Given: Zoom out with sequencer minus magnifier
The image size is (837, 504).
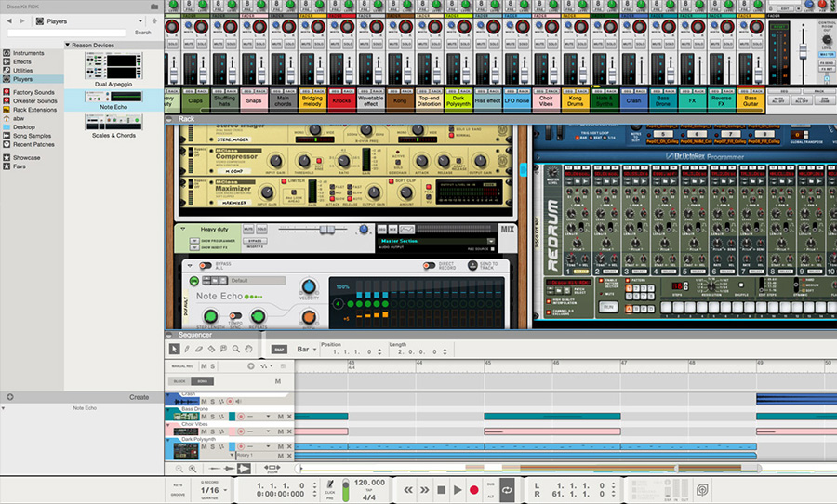Looking at the screenshot, I should 179,469.
